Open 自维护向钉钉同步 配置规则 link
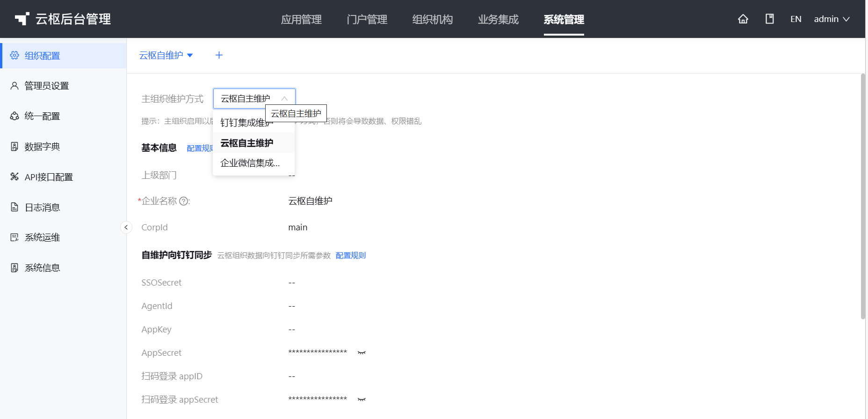This screenshot has width=868, height=419. pyautogui.click(x=351, y=256)
